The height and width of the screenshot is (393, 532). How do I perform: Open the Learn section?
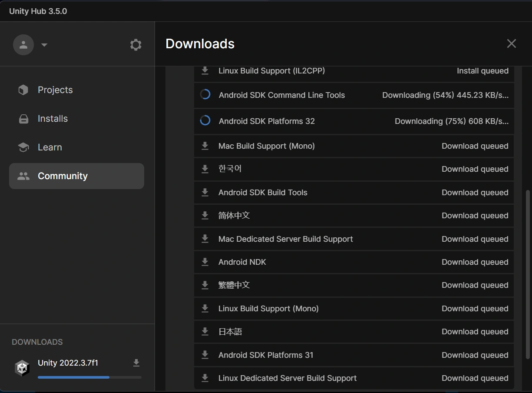pyautogui.click(x=50, y=147)
